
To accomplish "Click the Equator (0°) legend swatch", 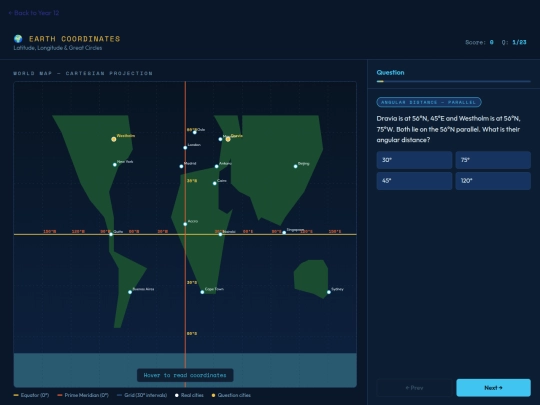I will 16,395.
